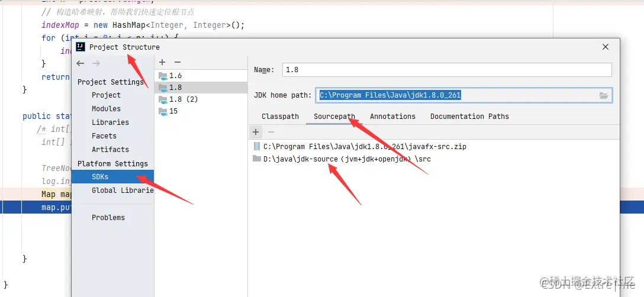The height and width of the screenshot is (297, 644).
Task: Click the indexMap HashMap line in editor
Action: pos(143,25)
